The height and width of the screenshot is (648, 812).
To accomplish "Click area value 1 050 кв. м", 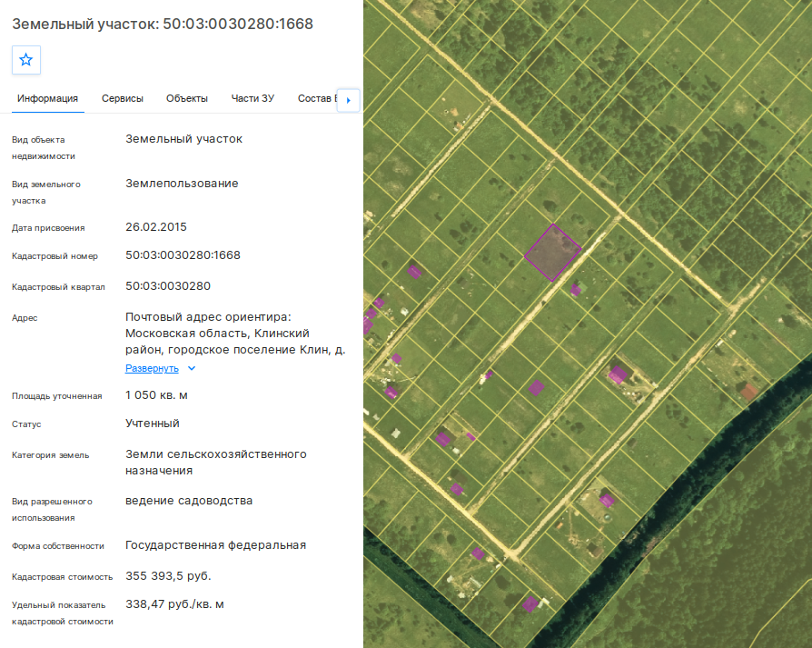I will (x=156, y=395).
